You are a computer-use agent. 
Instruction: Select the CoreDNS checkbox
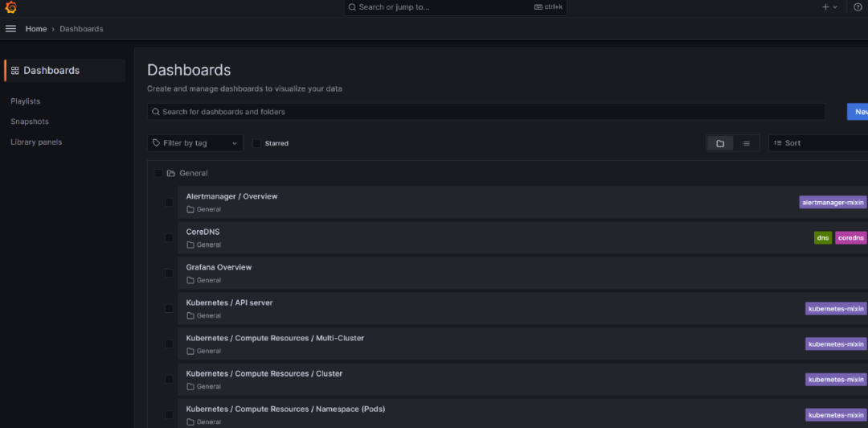169,238
